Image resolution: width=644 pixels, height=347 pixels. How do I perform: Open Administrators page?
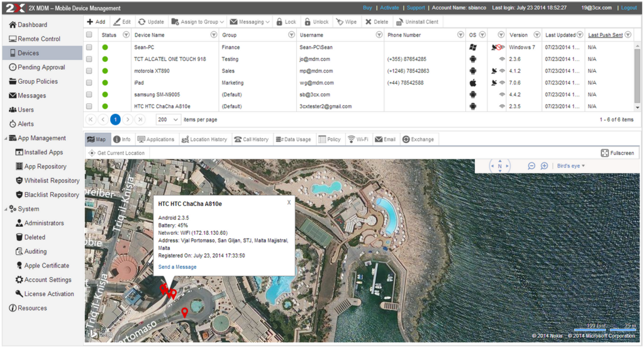[x=40, y=223]
